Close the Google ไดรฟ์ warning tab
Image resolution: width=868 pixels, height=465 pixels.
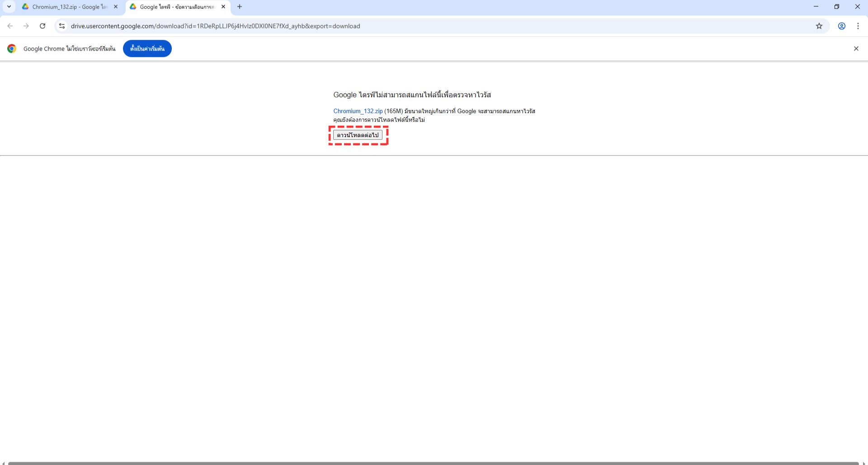pyautogui.click(x=223, y=7)
